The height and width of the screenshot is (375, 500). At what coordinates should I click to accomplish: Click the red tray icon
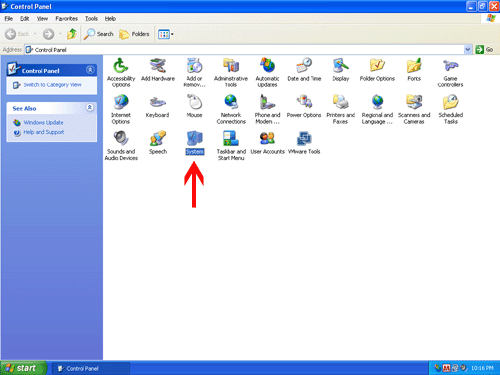coord(446,368)
